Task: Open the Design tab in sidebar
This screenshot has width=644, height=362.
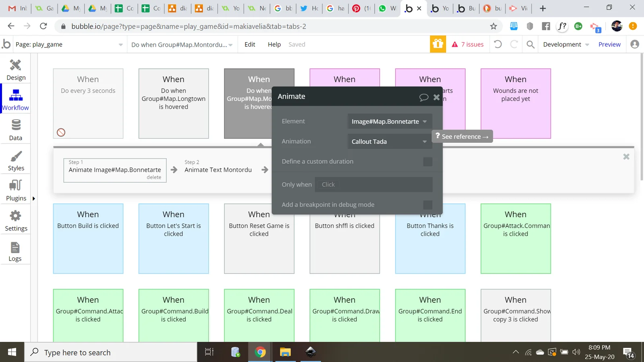Action: 16,70
